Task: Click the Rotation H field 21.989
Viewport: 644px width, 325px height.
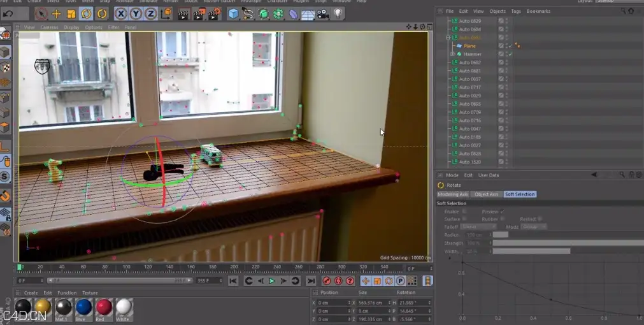Action: tap(415, 303)
